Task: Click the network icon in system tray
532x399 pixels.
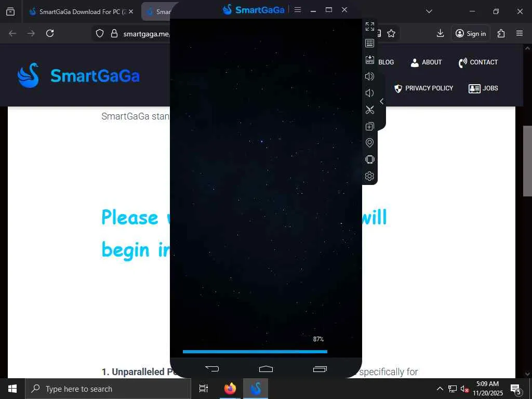Action: point(453,389)
